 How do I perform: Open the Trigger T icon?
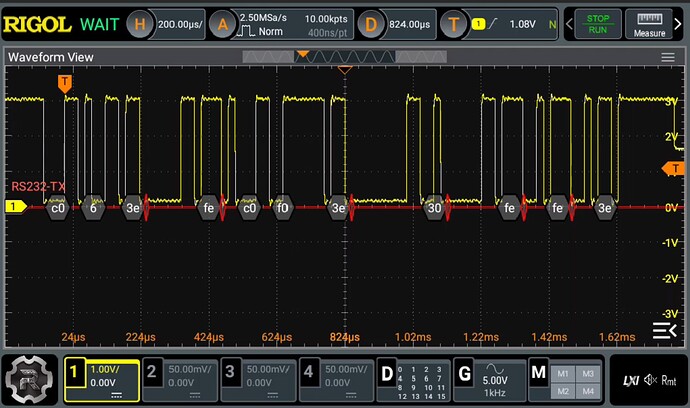click(x=454, y=24)
